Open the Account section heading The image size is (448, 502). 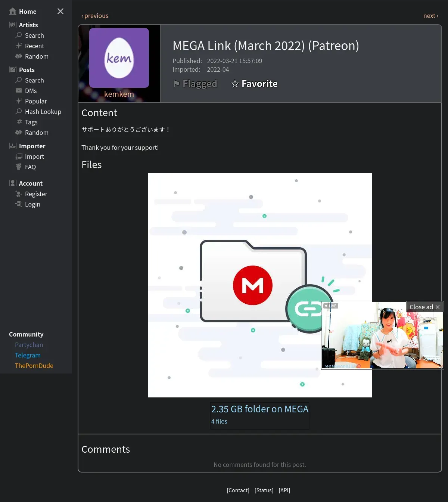[31, 183]
